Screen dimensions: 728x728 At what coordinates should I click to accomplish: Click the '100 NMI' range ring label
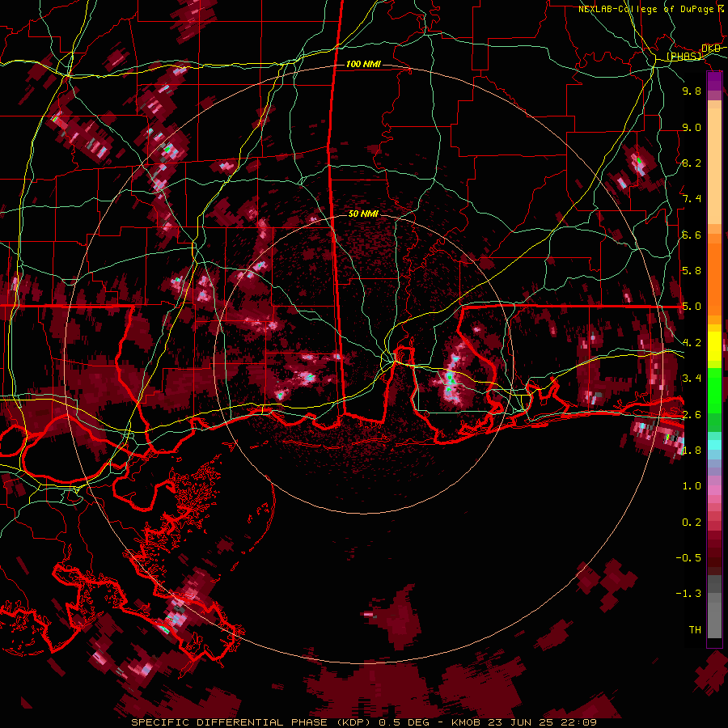(363, 64)
